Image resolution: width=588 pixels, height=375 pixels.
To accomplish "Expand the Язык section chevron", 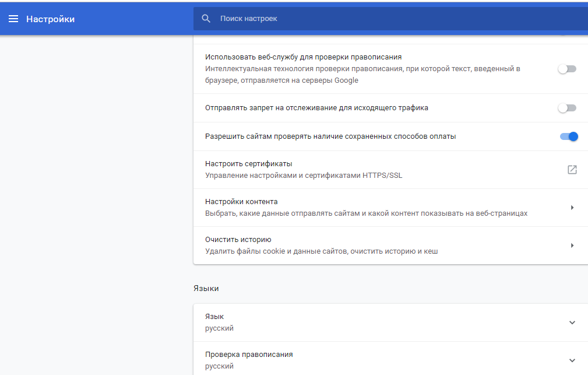I will pos(572,323).
